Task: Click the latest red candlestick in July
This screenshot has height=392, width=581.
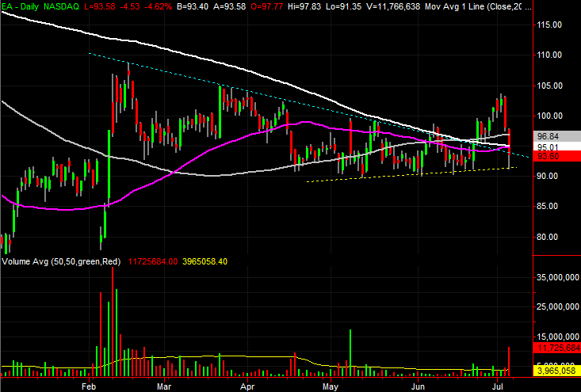Action: tap(510, 142)
